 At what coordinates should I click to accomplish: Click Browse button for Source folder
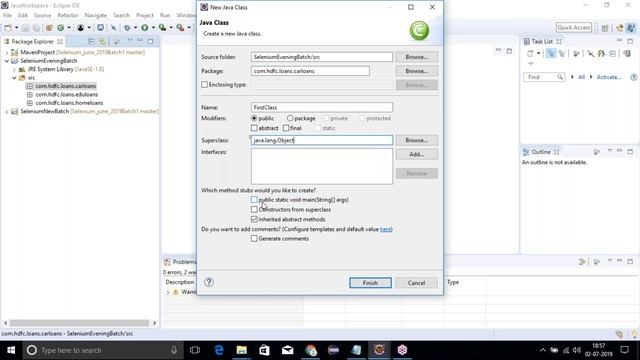point(416,57)
